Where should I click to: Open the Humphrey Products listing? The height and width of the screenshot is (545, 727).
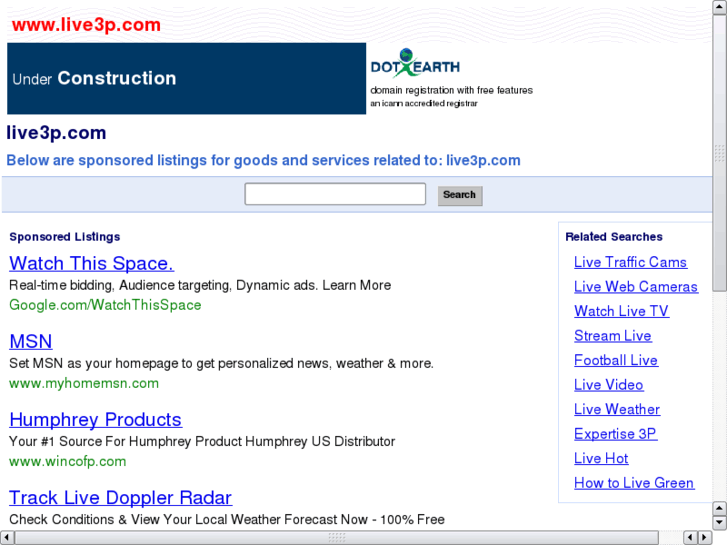point(96,420)
